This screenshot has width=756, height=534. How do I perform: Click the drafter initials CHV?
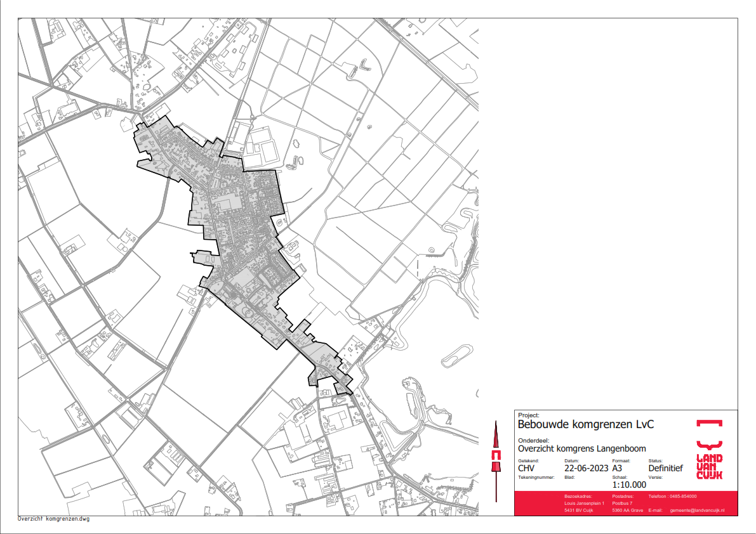tap(528, 469)
